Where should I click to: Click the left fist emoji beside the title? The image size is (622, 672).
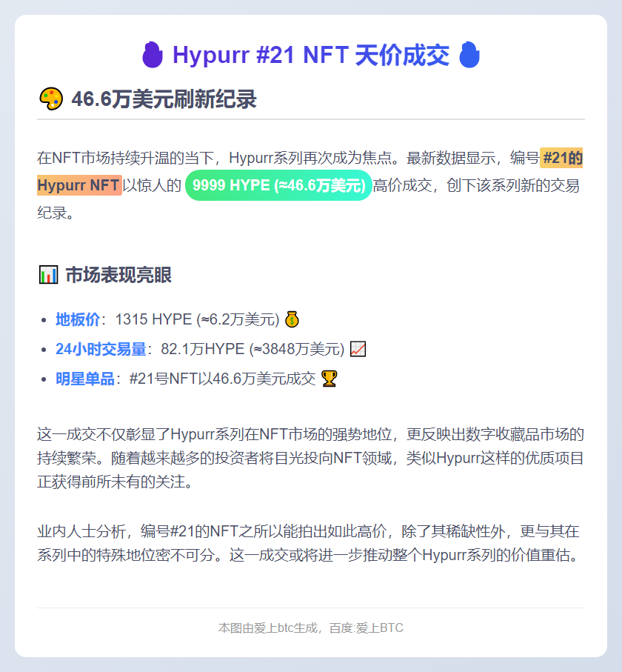pos(153,53)
